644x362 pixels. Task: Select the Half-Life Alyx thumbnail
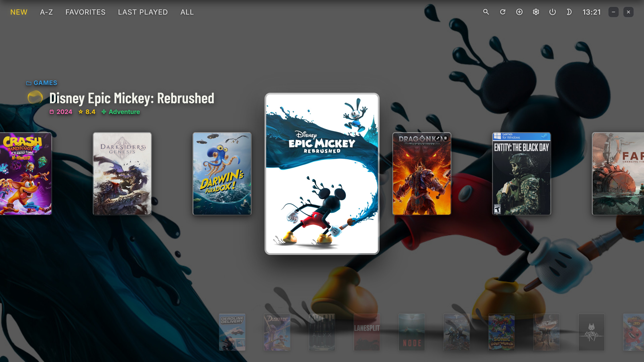pos(322,332)
